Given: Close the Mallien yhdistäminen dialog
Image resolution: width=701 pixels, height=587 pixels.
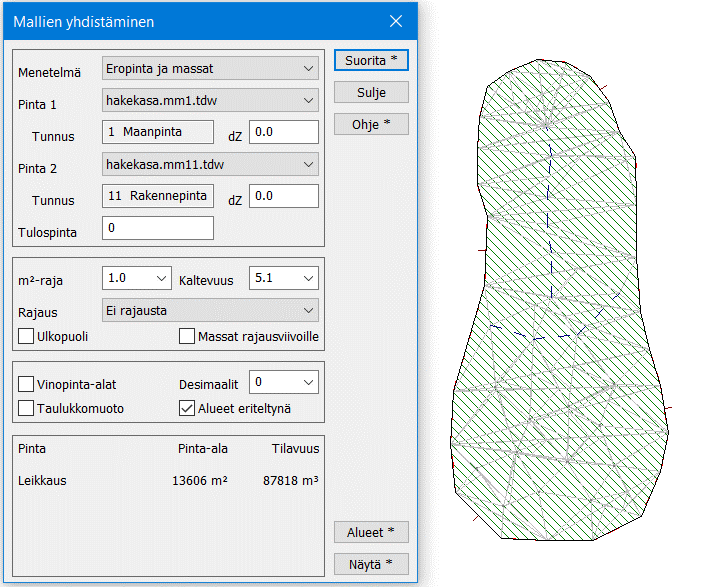Looking at the screenshot, I should click(x=396, y=21).
